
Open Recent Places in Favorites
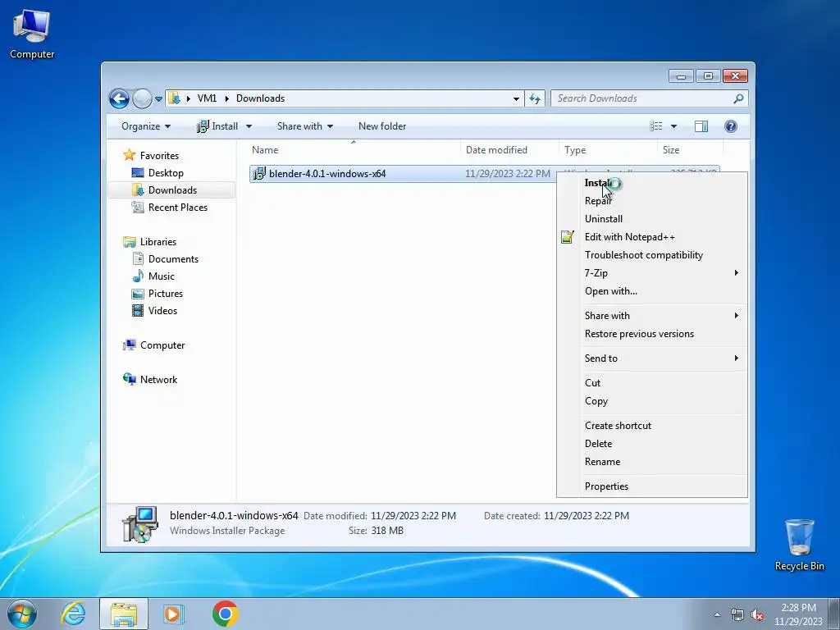pos(177,208)
